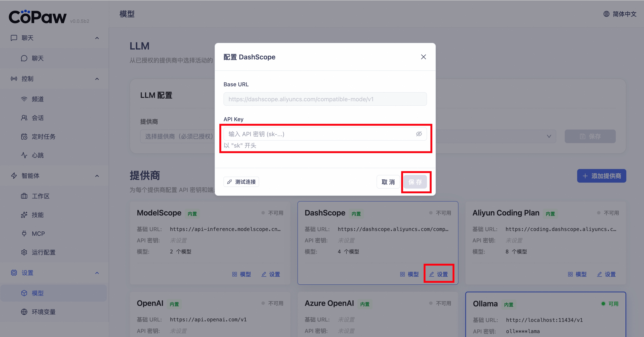Open 定时任务 scheduled tasks page
This screenshot has height=337, width=644.
click(x=43, y=137)
